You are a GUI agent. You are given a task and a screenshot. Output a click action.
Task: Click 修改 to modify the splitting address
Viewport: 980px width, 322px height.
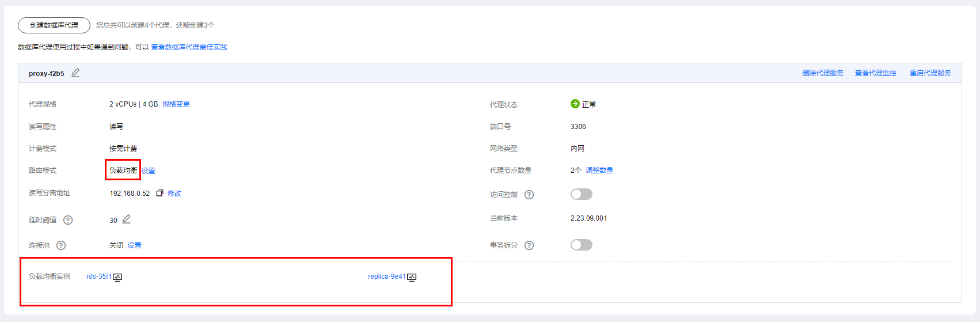tap(174, 194)
